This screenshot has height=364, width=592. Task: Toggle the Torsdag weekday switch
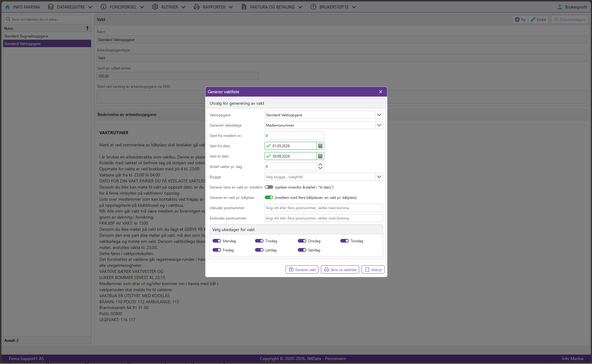[345, 241]
